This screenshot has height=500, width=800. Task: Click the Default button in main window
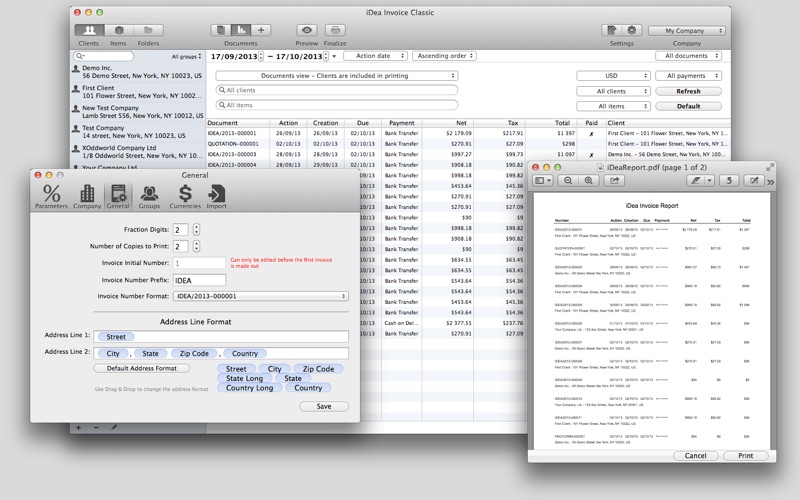tap(689, 106)
